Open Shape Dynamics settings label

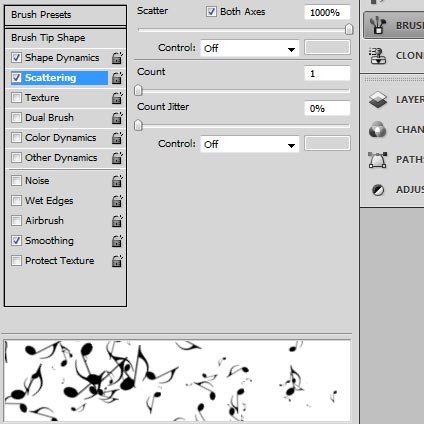pyautogui.click(x=62, y=58)
